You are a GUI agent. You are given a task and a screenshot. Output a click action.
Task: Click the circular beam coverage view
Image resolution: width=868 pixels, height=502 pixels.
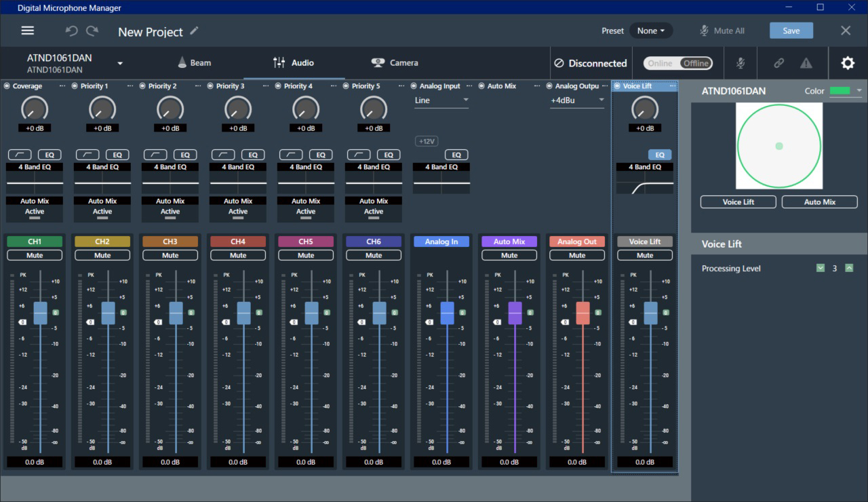(x=779, y=146)
